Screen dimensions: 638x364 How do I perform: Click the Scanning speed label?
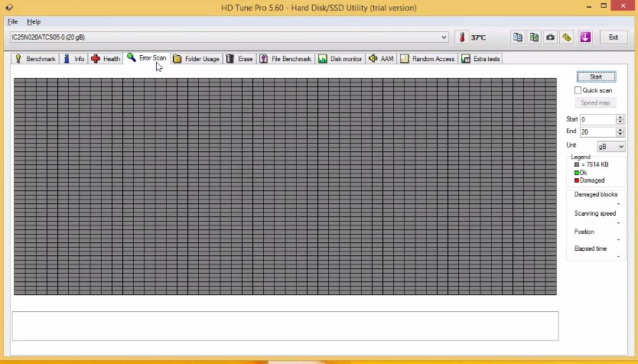click(595, 213)
